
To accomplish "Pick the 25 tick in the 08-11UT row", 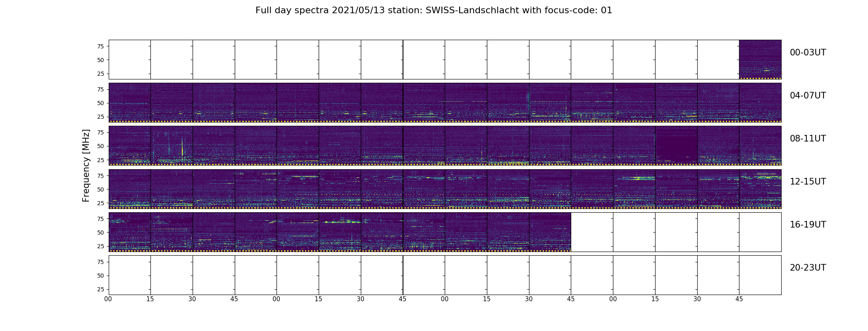I will tap(100, 160).
